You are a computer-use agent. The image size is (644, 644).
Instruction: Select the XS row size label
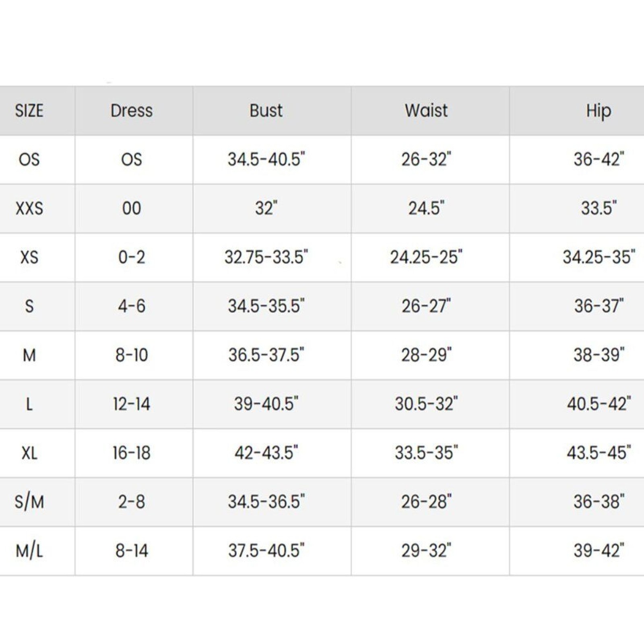[x=29, y=257]
